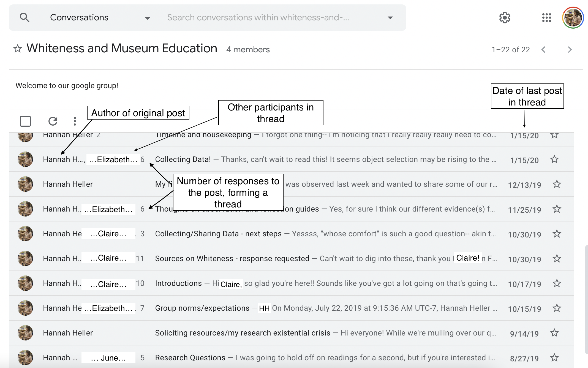Viewport: 588px width, 368px height.
Task: Go to previous page of conversations
Action: (543, 50)
